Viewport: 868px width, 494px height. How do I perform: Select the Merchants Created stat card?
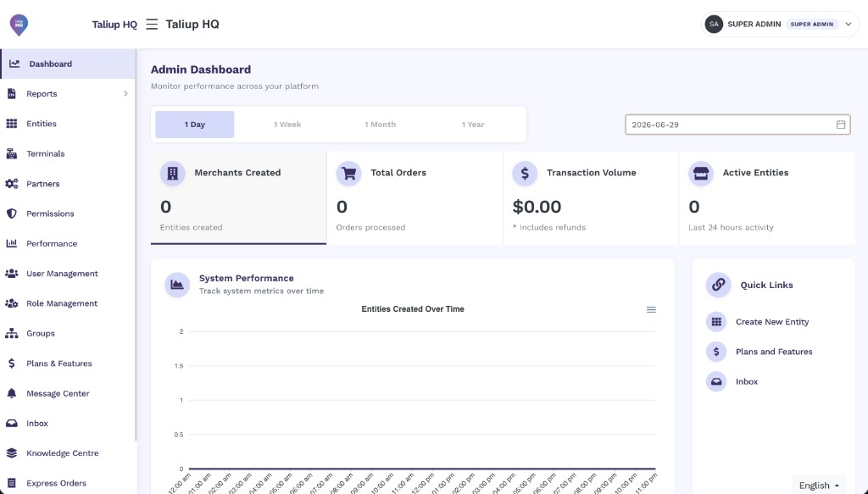pos(238,197)
